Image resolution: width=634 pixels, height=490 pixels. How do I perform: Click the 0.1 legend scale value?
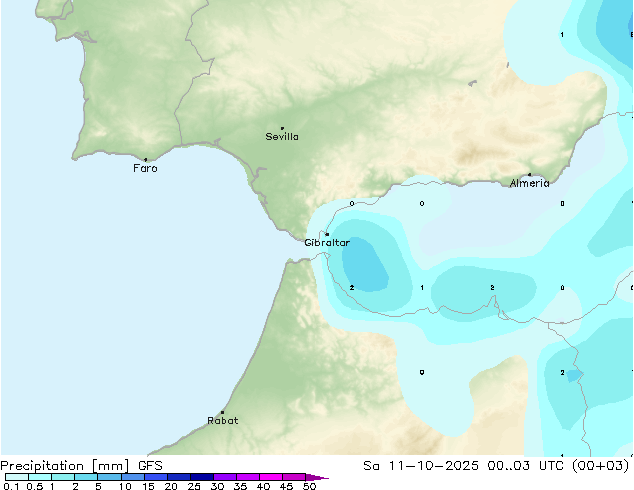11,486
